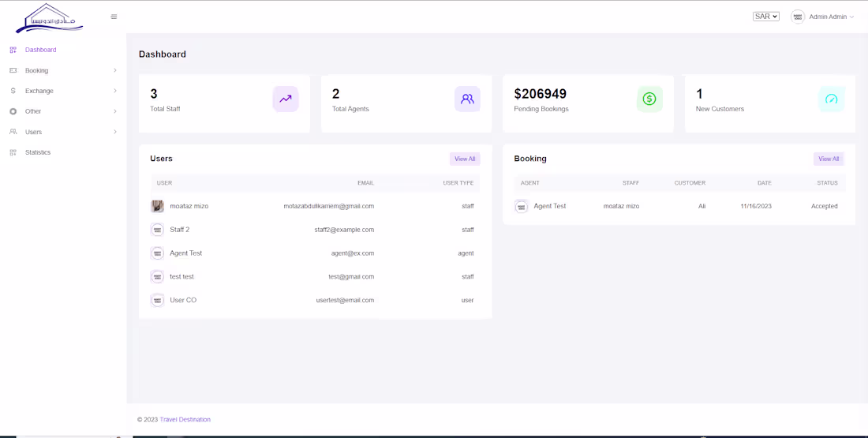Click View All in the Users panel
868x438 pixels.
[465, 159]
